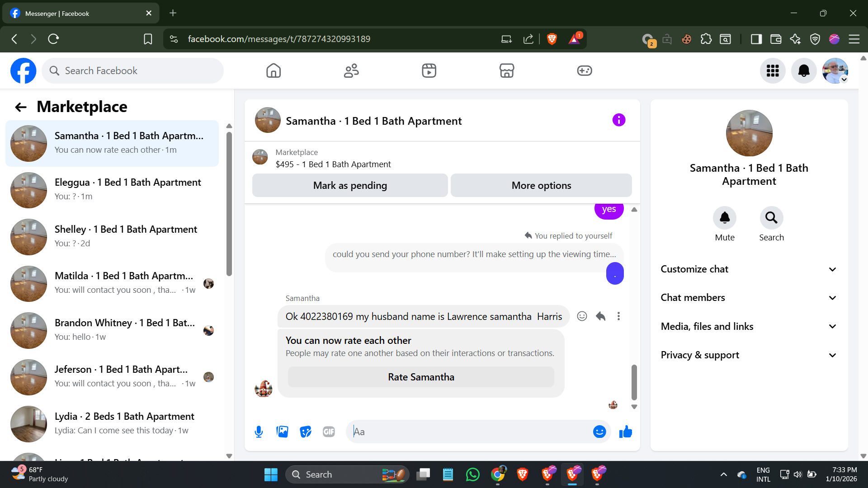The width and height of the screenshot is (868, 488).
Task: Click the voice clip microphone icon
Action: [259, 432]
